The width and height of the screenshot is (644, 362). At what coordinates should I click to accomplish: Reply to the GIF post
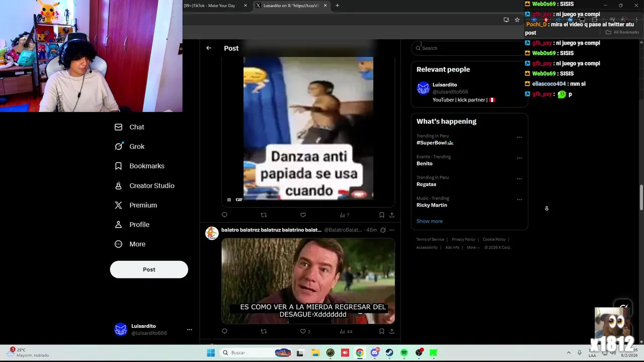(224, 215)
